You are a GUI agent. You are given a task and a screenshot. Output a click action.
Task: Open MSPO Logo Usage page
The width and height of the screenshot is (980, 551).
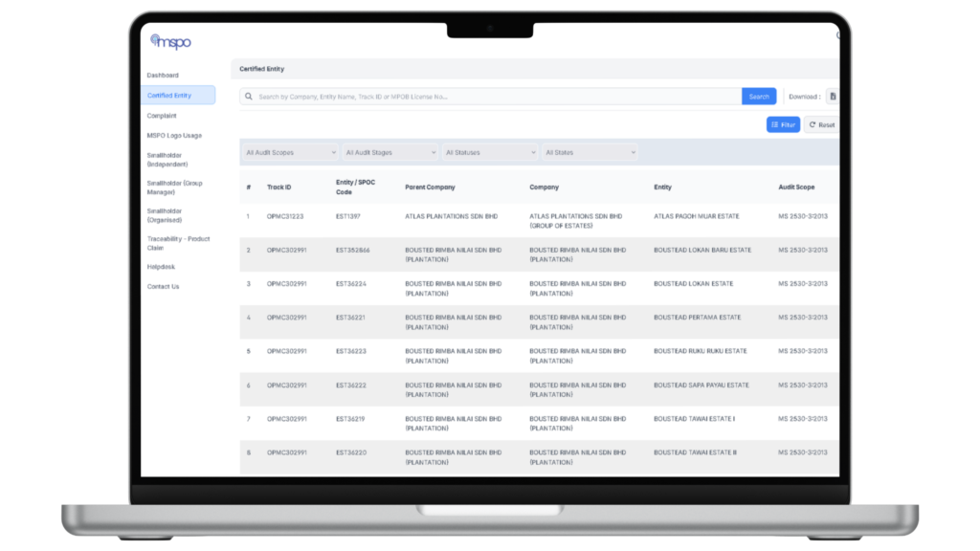point(174,136)
